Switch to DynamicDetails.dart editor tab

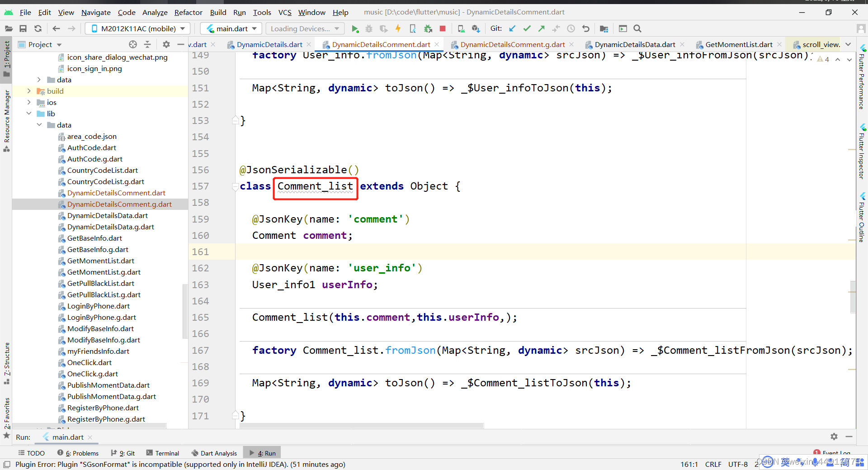[269, 44]
